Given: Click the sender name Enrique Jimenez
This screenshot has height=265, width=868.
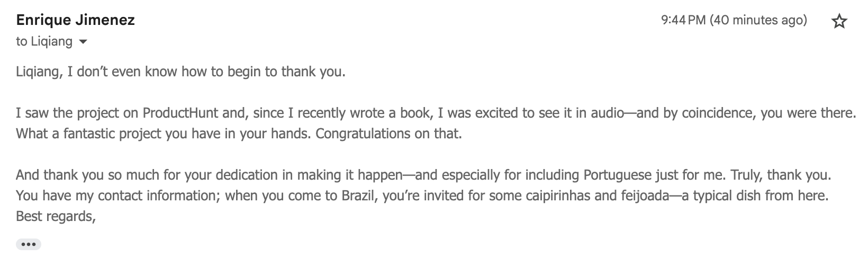Looking at the screenshot, I should 76,20.
